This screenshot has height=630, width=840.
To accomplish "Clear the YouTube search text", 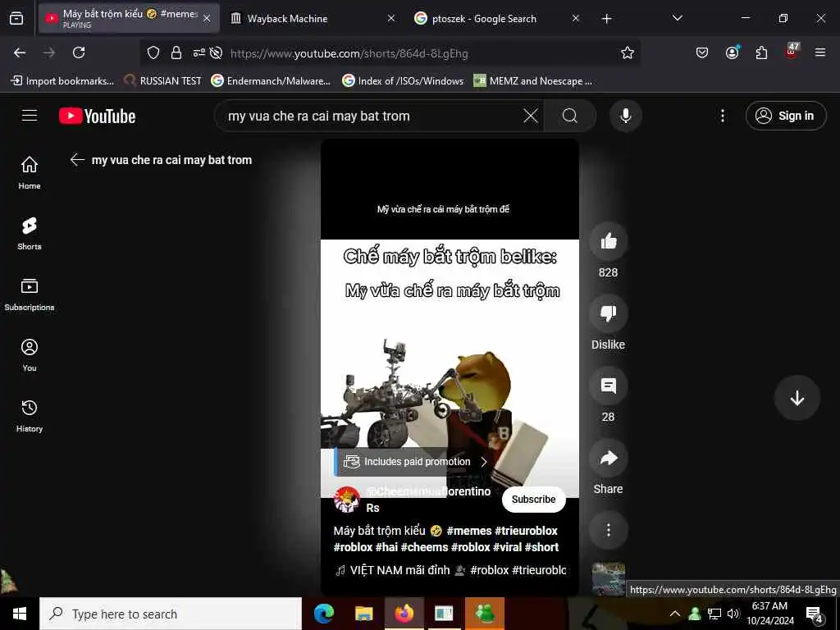I will pos(531,116).
